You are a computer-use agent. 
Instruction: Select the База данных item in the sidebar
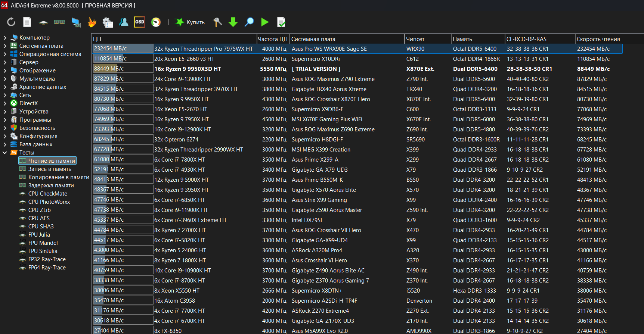(31, 144)
